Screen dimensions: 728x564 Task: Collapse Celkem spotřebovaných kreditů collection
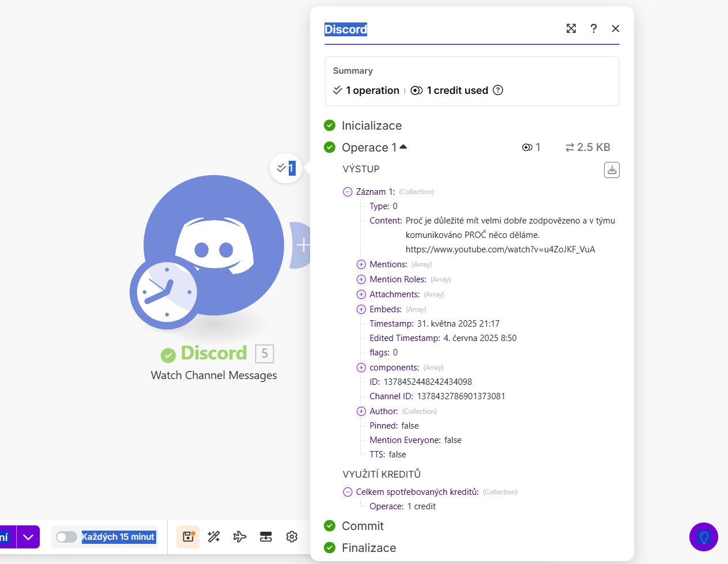click(348, 492)
